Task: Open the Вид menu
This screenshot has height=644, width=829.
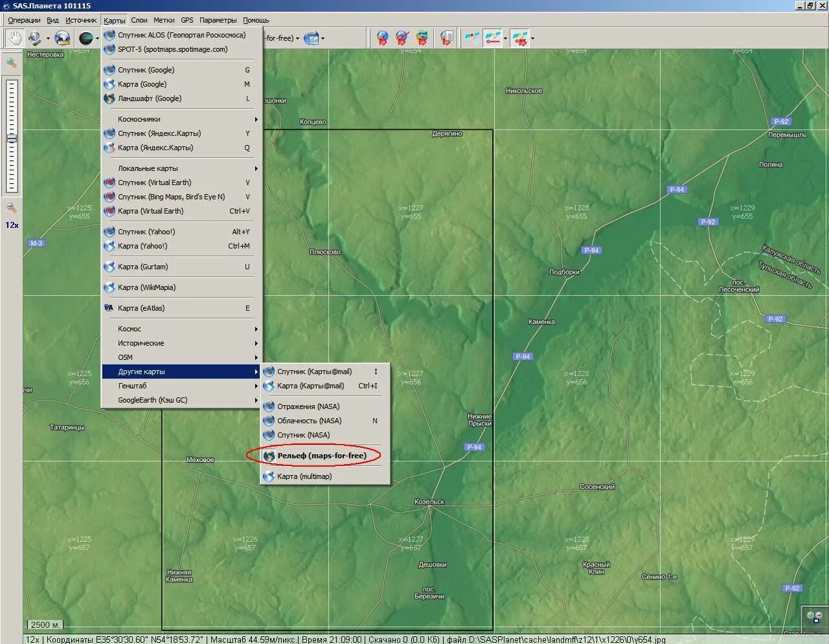Action: 53,20
